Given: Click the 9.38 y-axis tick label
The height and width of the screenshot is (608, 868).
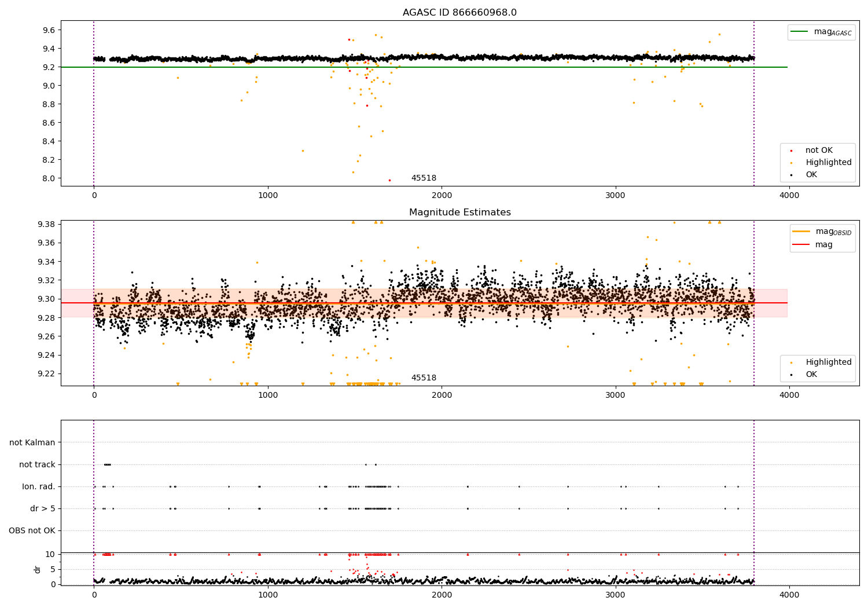Looking at the screenshot, I should point(47,224).
